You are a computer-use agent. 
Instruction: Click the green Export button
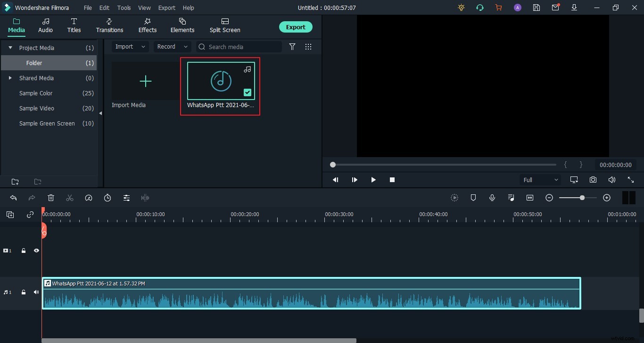[x=296, y=27]
